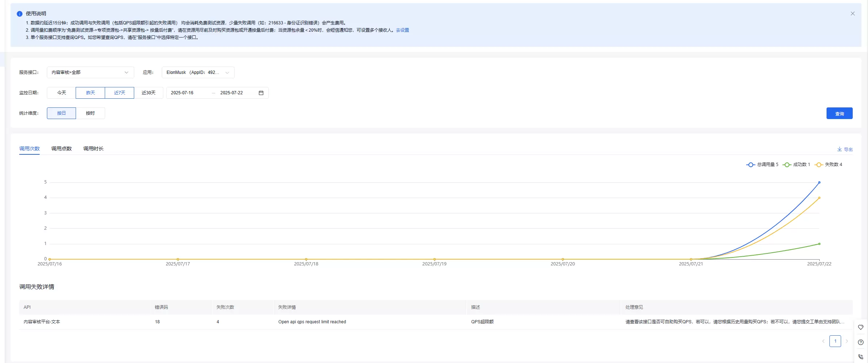Select 按日 statistics dimension
The height and width of the screenshot is (363, 868).
pos(61,113)
